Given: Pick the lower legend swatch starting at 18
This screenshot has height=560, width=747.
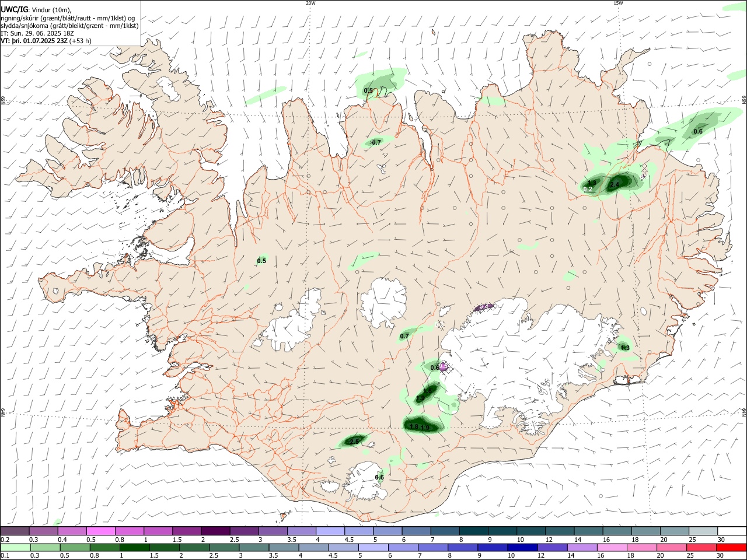Looking at the screenshot, I should point(641,548).
